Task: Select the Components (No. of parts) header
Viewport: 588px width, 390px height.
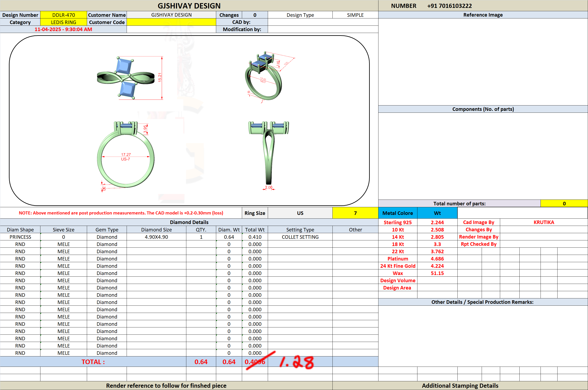Action: pos(483,109)
